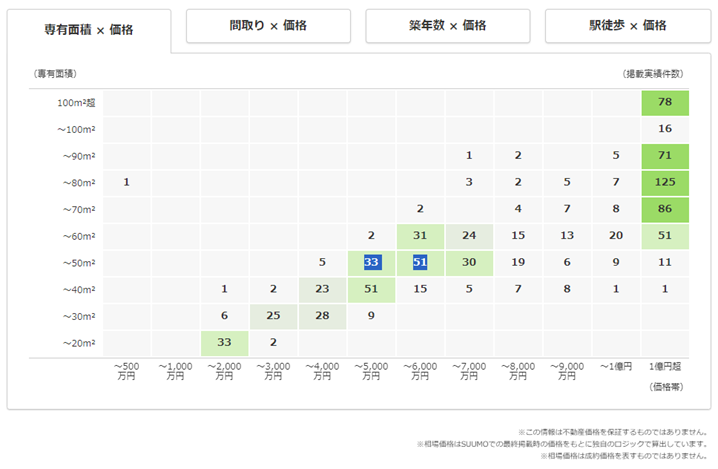Select the 1億円超 column label
This screenshot has height=469, width=718.
pyautogui.click(x=665, y=366)
